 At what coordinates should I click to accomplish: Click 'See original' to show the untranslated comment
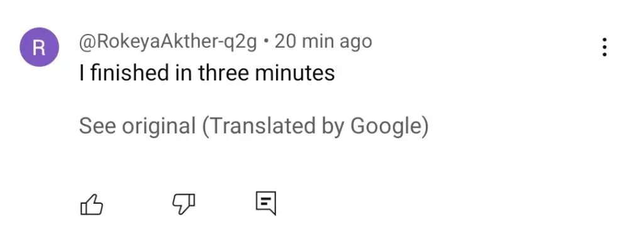137,126
